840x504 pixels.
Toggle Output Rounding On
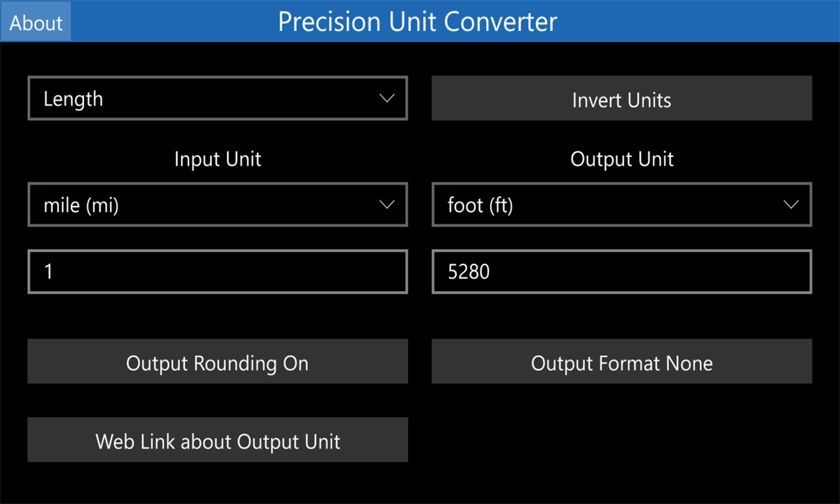click(x=218, y=362)
